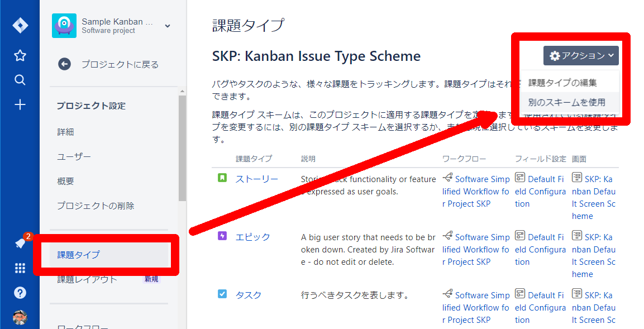
Task: Click field configuration icon in タスク row
Action: tap(520, 294)
